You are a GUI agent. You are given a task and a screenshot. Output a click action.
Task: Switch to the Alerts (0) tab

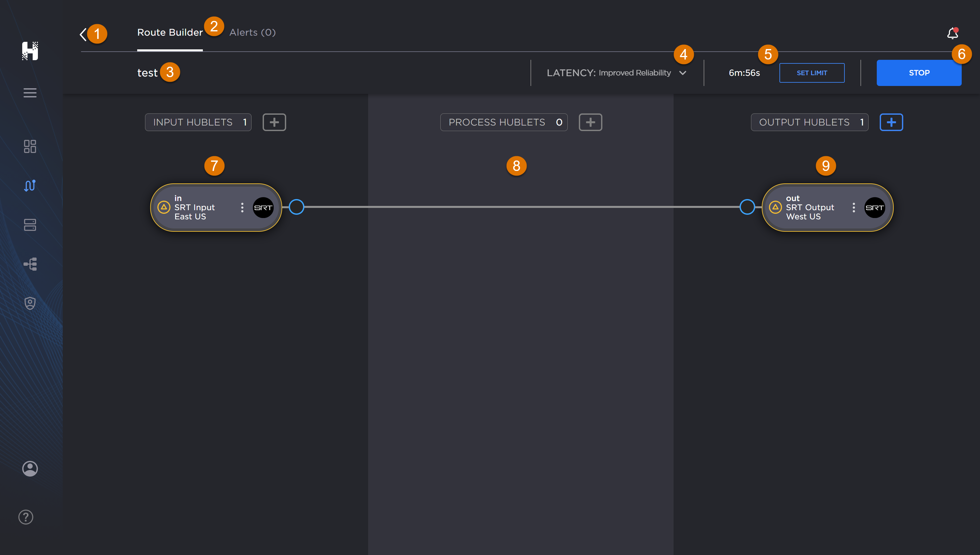click(x=252, y=32)
